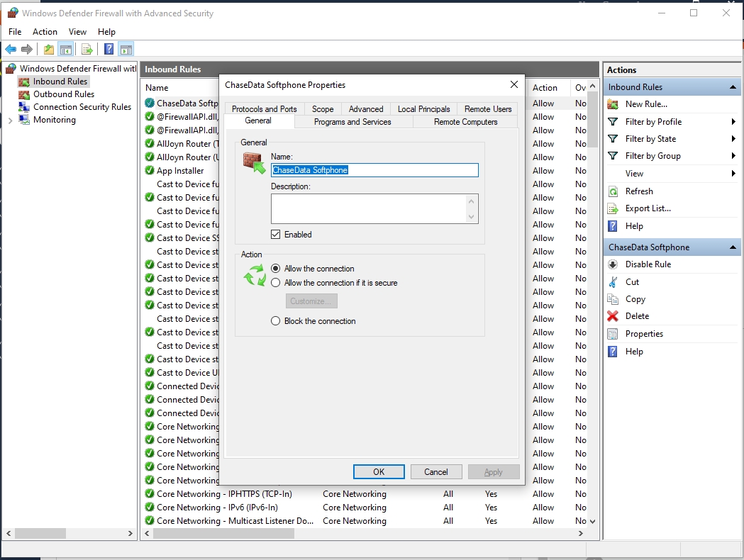This screenshot has width=744, height=560.
Task: Open the View menu
Action: (x=77, y=32)
